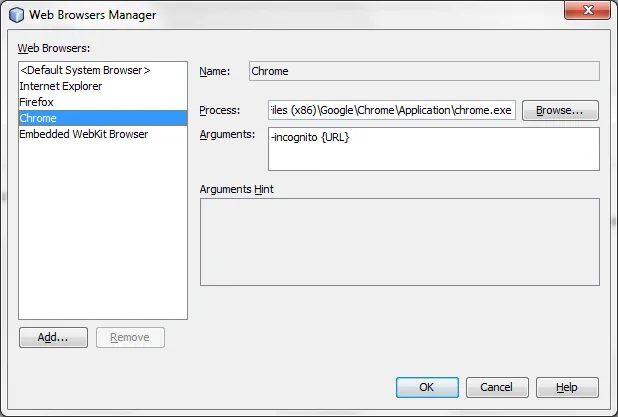Open the Help button

[567, 387]
